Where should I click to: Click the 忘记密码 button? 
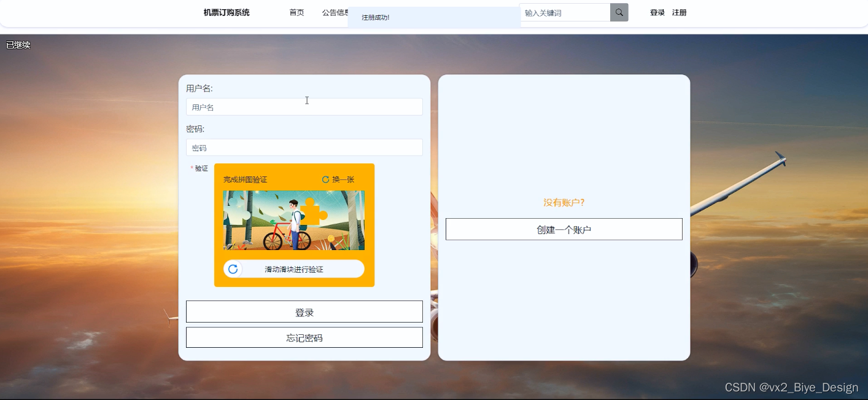304,337
